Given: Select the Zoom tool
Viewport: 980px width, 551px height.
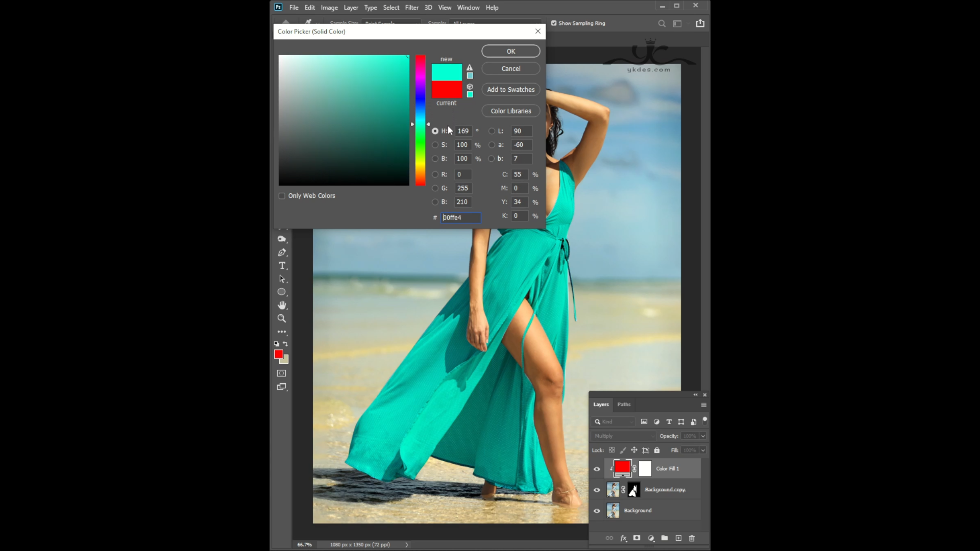Looking at the screenshot, I should [x=282, y=318].
